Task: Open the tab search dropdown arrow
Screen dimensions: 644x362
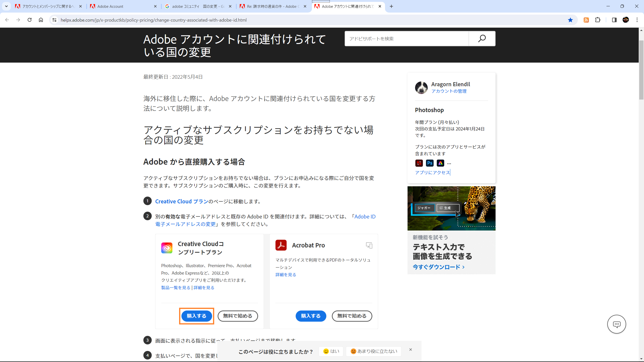Action: (x=6, y=6)
